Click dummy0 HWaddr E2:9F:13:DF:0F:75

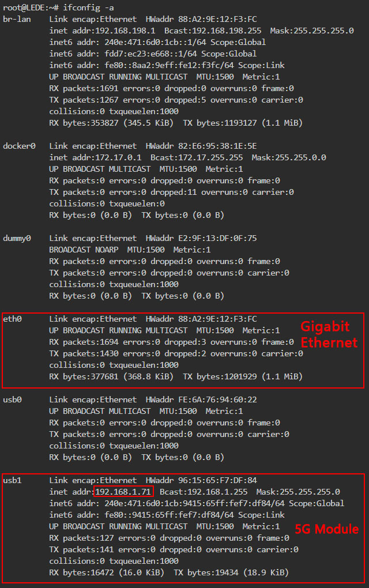click(x=220, y=238)
